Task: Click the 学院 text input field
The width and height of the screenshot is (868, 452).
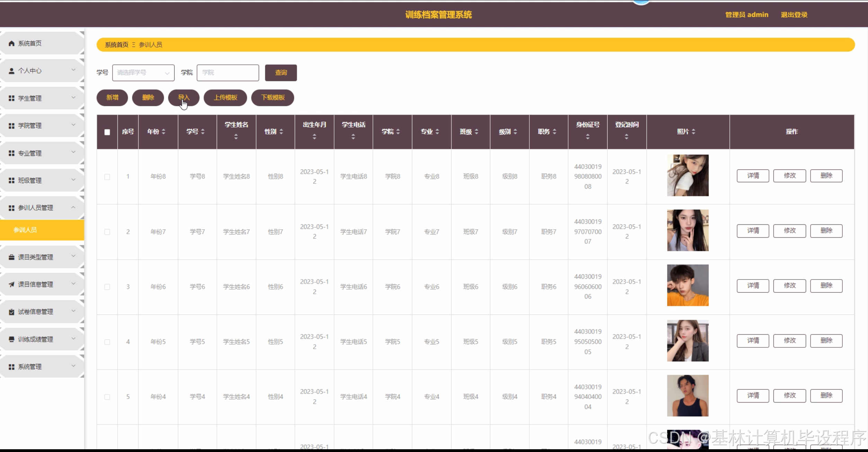Action: [x=227, y=73]
